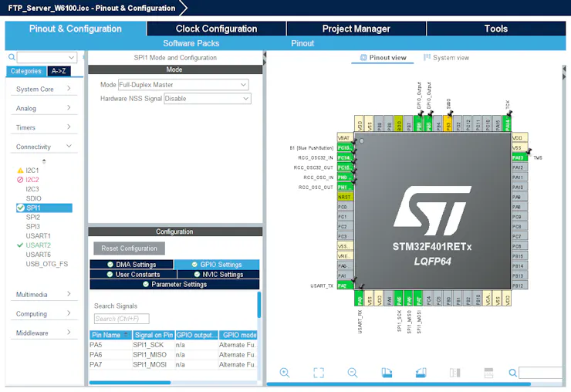Select the PA5 SPI1_SCK table row
The image size is (571, 392).
(174, 345)
